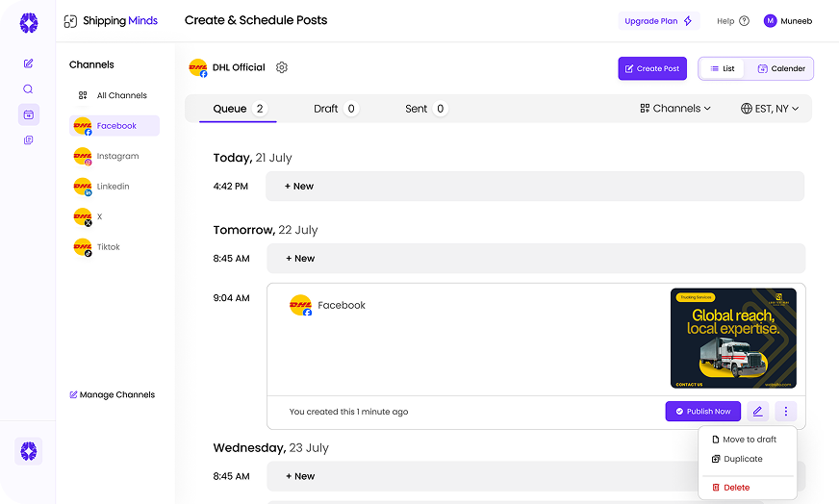Switch to List view
Screen dimensions: 839x504
pyautogui.click(x=723, y=68)
